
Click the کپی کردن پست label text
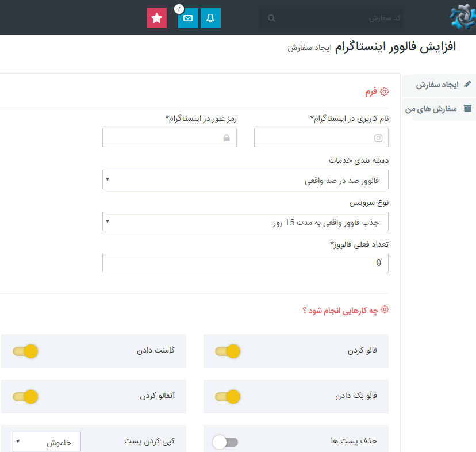point(149,441)
